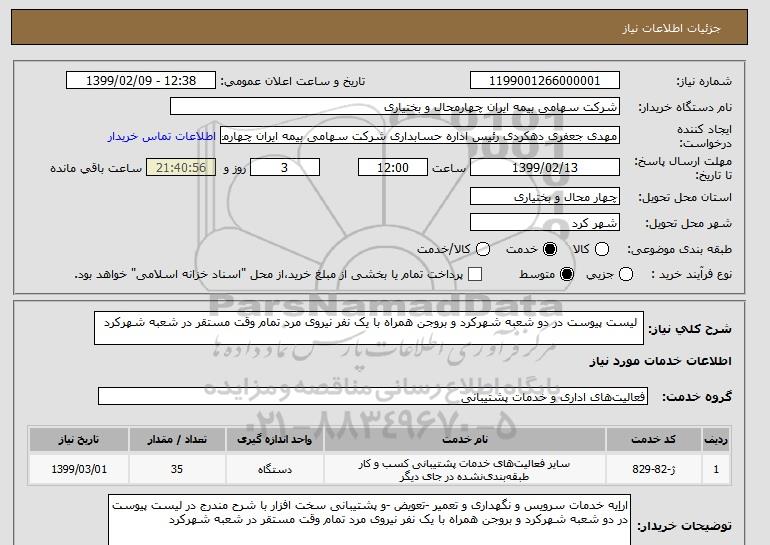Click the ساعت باقی مانده label

point(96,168)
